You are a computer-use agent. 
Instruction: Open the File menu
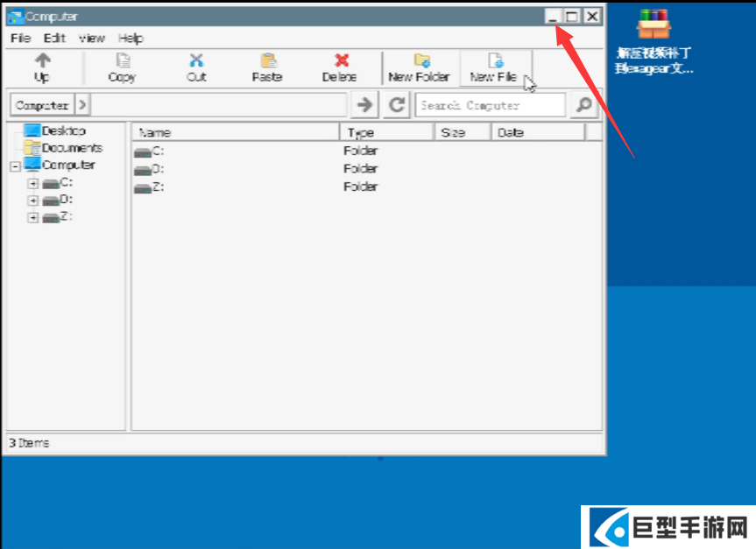click(20, 39)
